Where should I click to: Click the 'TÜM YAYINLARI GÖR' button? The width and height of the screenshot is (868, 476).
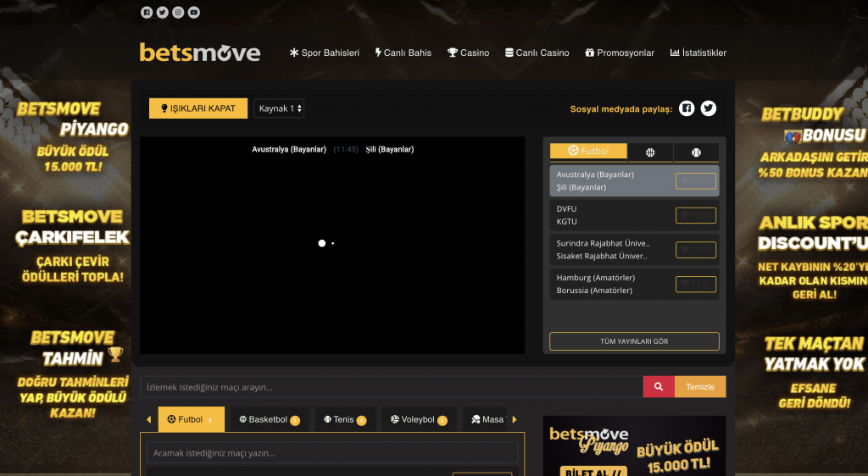(x=634, y=341)
